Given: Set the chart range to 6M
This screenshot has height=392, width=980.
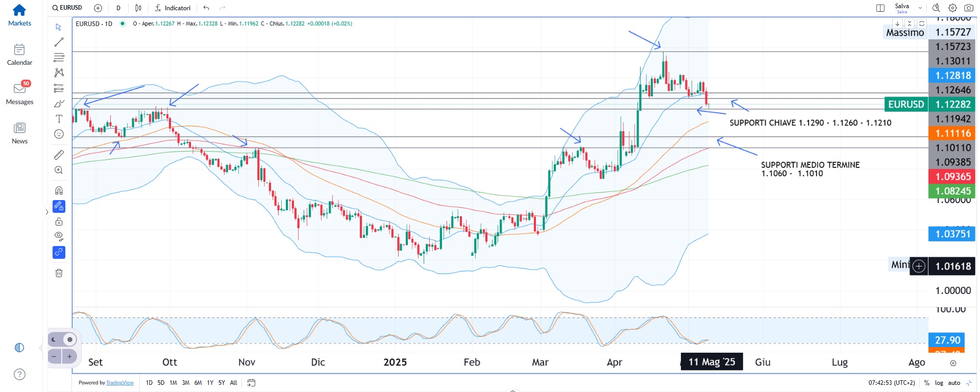Looking at the screenshot, I should (x=198, y=383).
